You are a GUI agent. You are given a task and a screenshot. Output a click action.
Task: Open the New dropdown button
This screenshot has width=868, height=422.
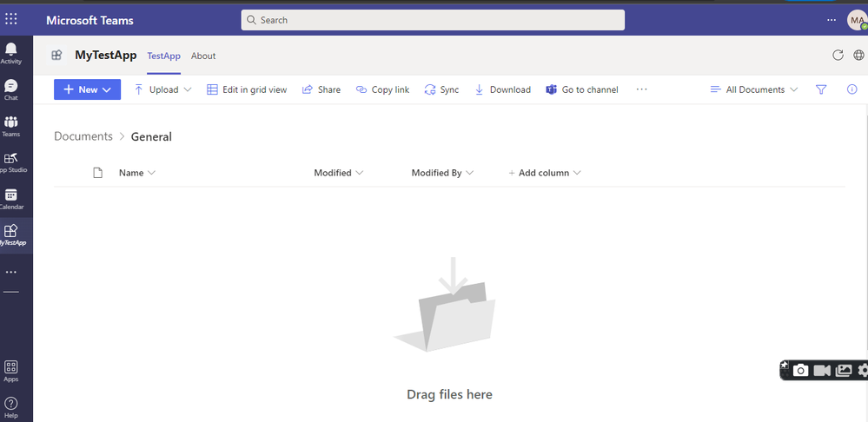[88, 89]
